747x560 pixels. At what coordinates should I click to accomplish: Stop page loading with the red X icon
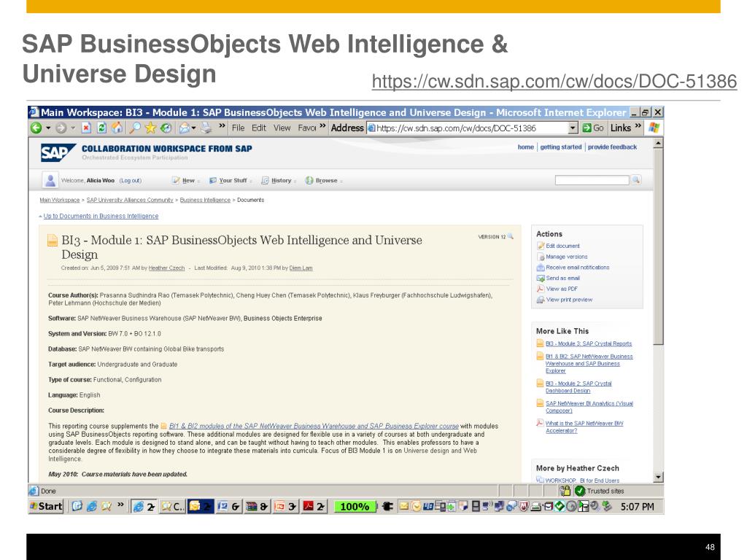point(86,128)
